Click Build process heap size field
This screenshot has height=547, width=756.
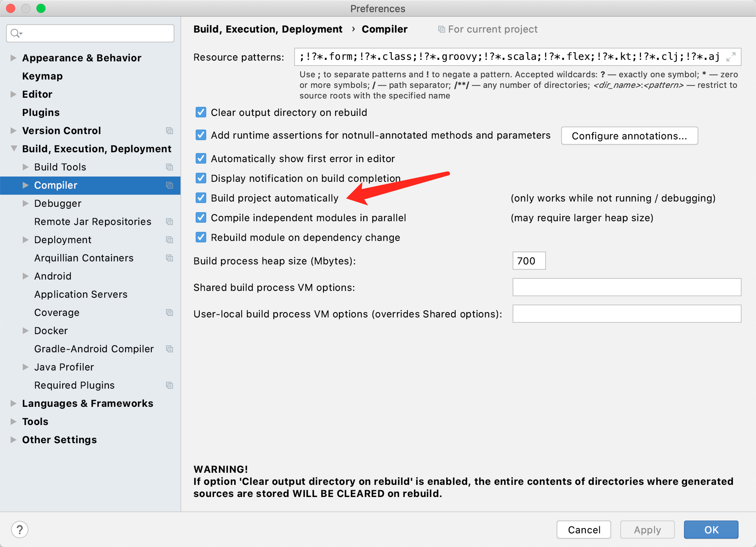(x=529, y=261)
